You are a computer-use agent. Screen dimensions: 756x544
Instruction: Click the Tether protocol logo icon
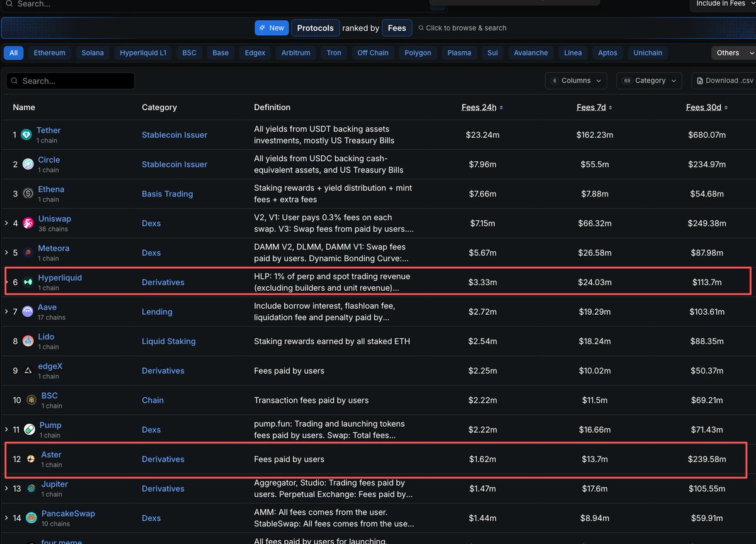pos(26,135)
